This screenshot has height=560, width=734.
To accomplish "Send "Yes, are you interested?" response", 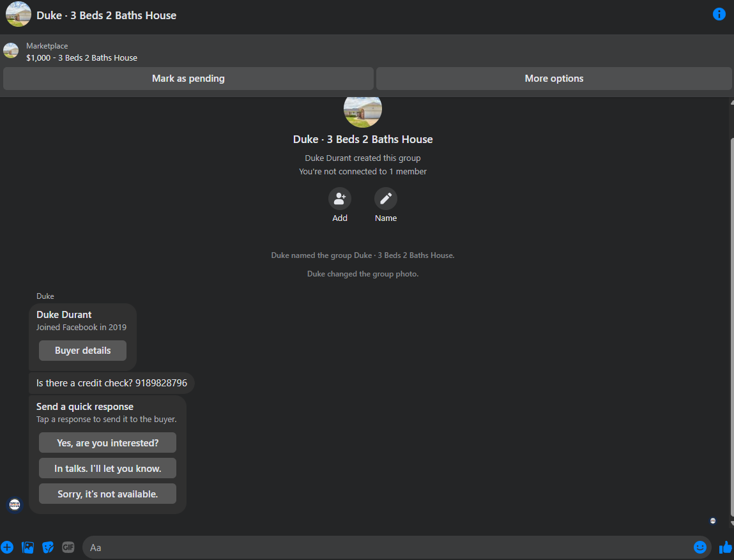I will pos(108,443).
